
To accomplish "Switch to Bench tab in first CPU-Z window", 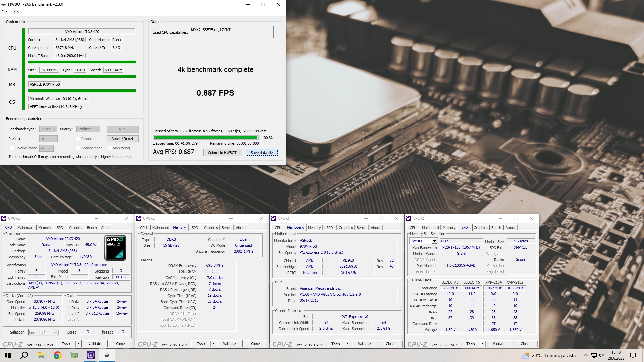I will tap(92, 228).
